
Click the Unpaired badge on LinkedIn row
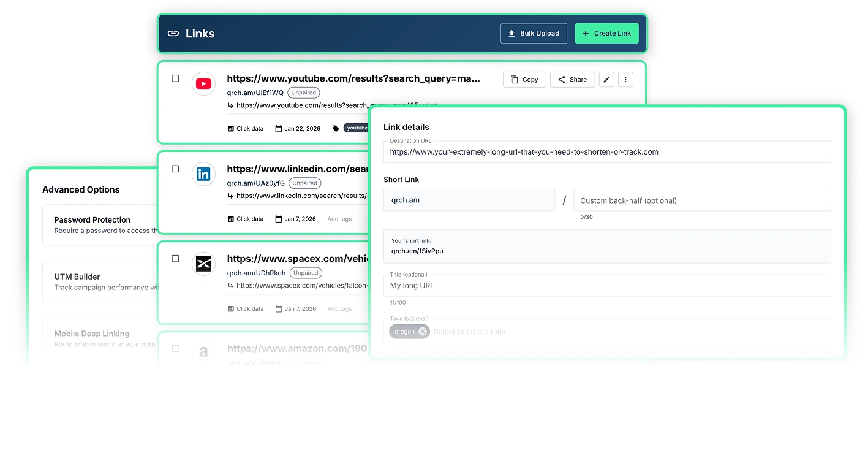point(305,183)
